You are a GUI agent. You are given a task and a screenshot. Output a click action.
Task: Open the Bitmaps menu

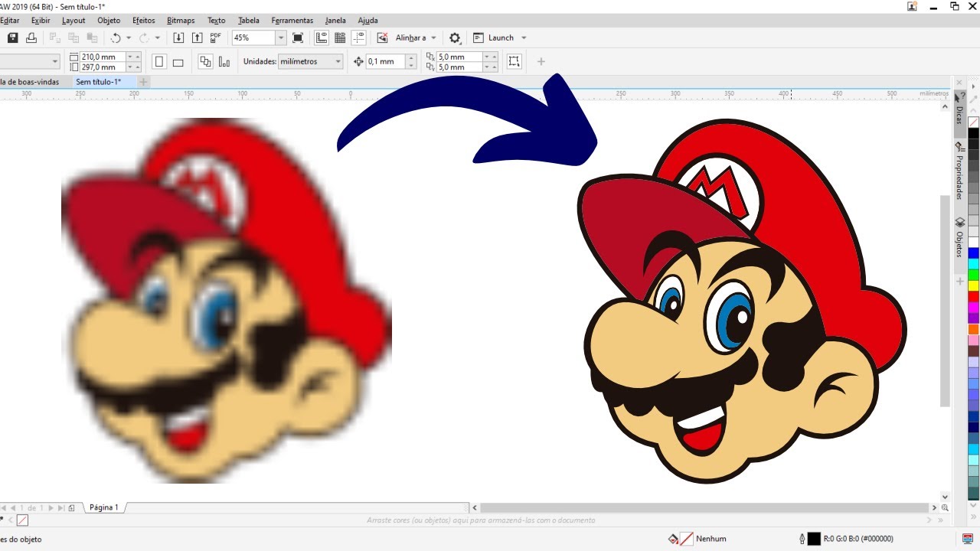click(x=181, y=21)
